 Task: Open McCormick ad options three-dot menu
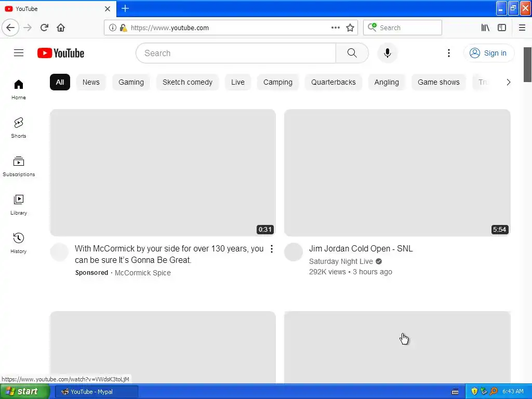(271, 249)
